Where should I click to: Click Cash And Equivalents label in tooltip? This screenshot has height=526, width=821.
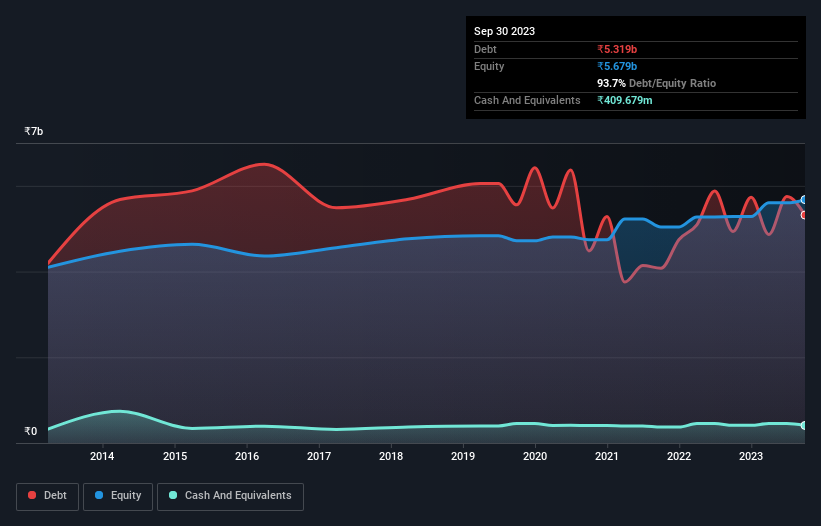coord(527,100)
